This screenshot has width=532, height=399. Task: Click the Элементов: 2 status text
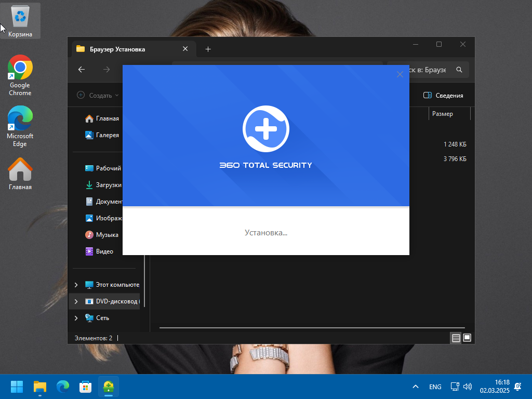coord(94,338)
